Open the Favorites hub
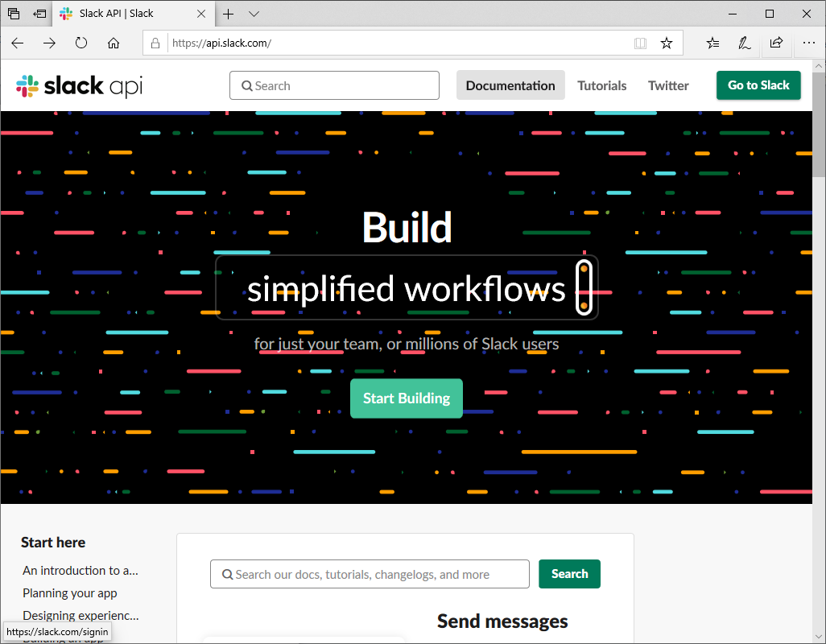Screen dimensions: 826x644 (x=712, y=43)
